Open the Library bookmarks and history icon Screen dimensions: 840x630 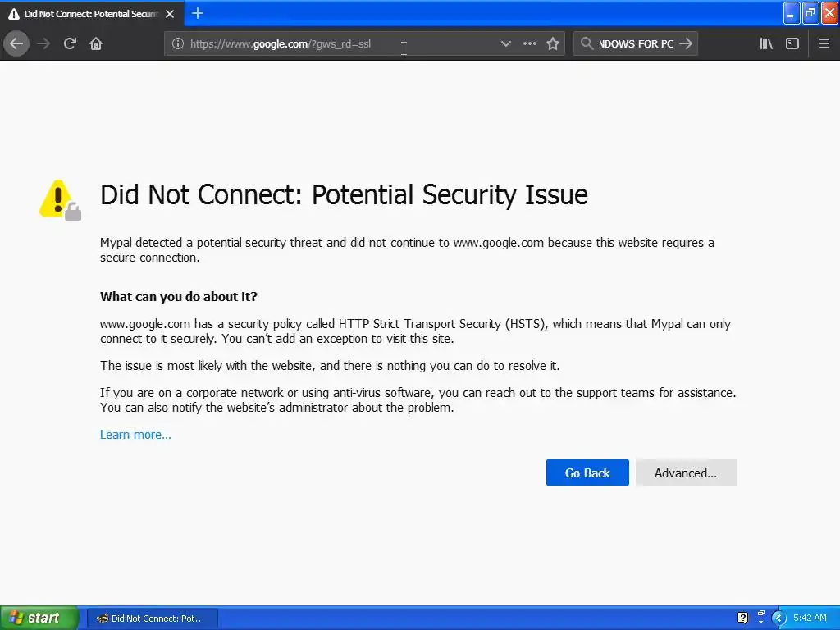tap(766, 43)
